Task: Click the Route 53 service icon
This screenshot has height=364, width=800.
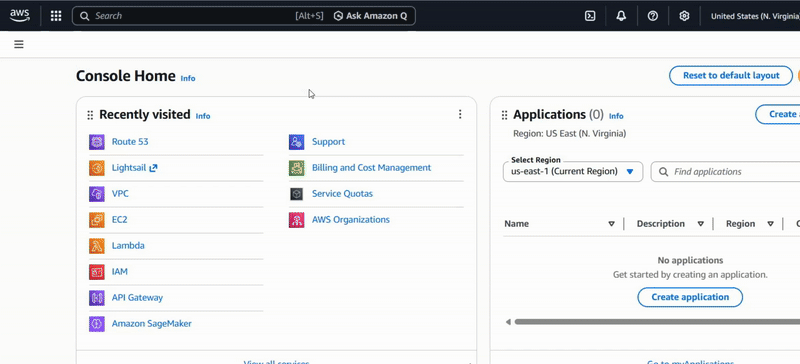Action: pyautogui.click(x=97, y=142)
